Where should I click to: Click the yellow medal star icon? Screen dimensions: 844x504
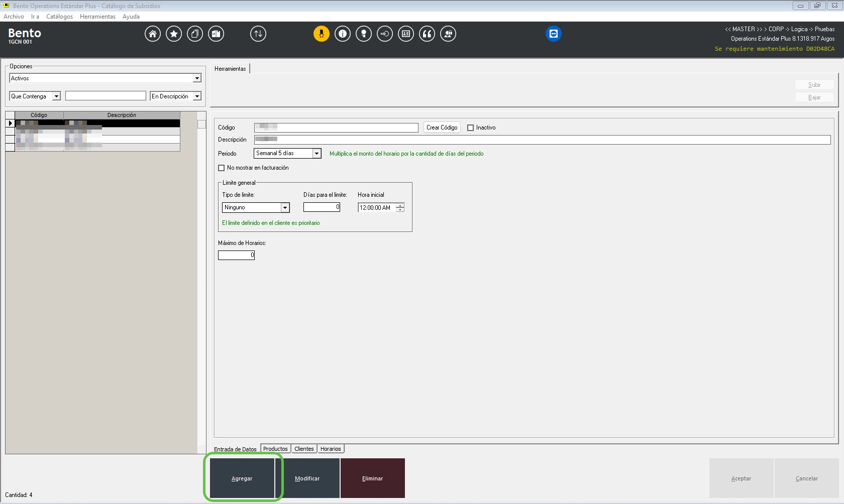[x=322, y=34]
